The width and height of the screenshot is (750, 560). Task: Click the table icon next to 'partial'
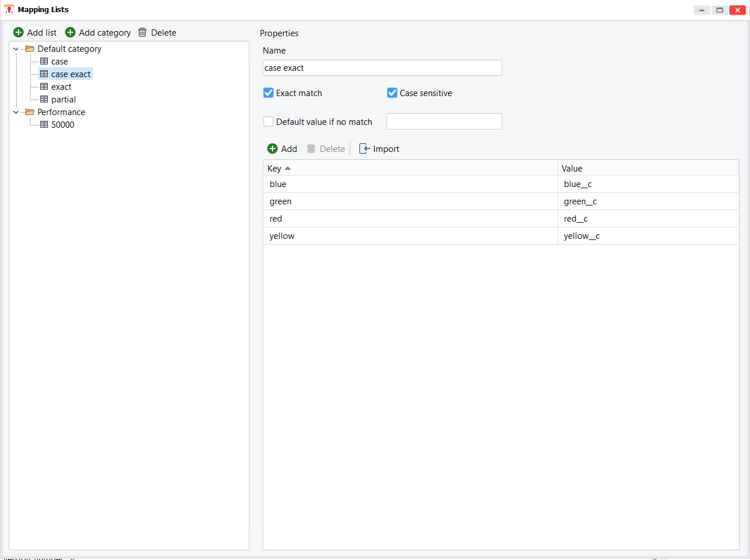[44, 100]
